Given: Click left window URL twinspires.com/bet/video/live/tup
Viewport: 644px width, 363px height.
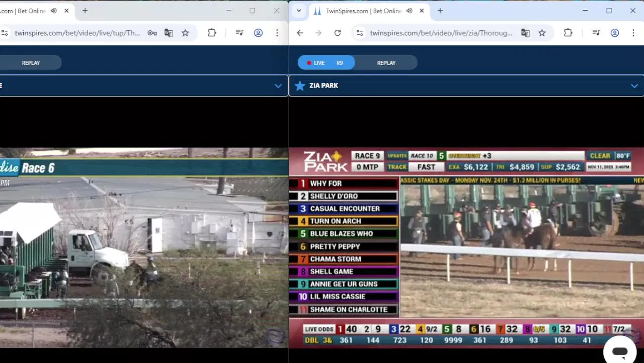Looking at the screenshot, I should coord(77,33).
